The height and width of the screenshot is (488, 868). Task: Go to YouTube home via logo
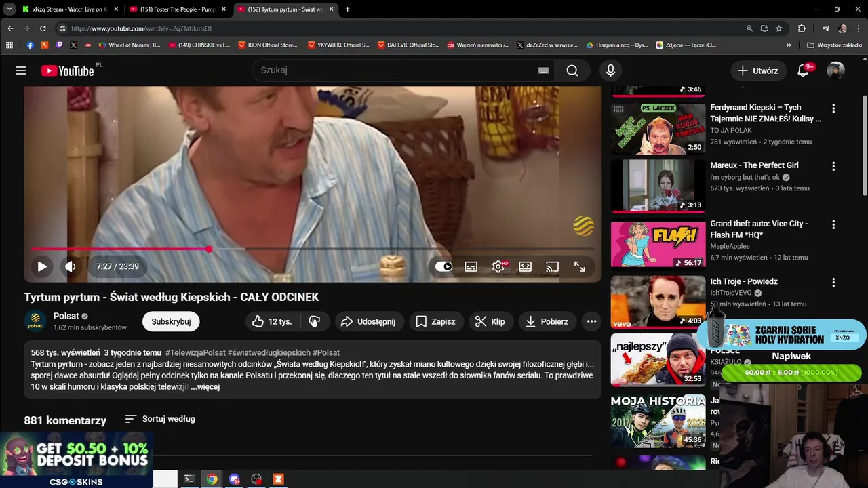[x=67, y=70]
